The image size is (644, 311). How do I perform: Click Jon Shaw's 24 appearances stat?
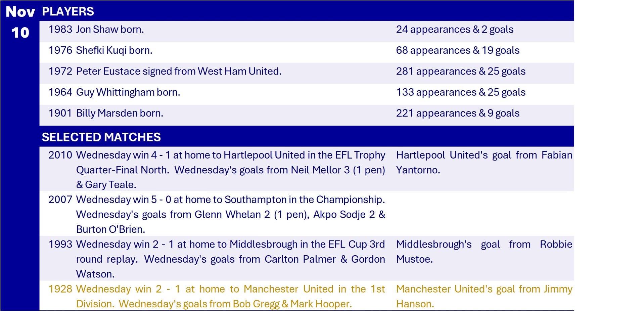(455, 30)
